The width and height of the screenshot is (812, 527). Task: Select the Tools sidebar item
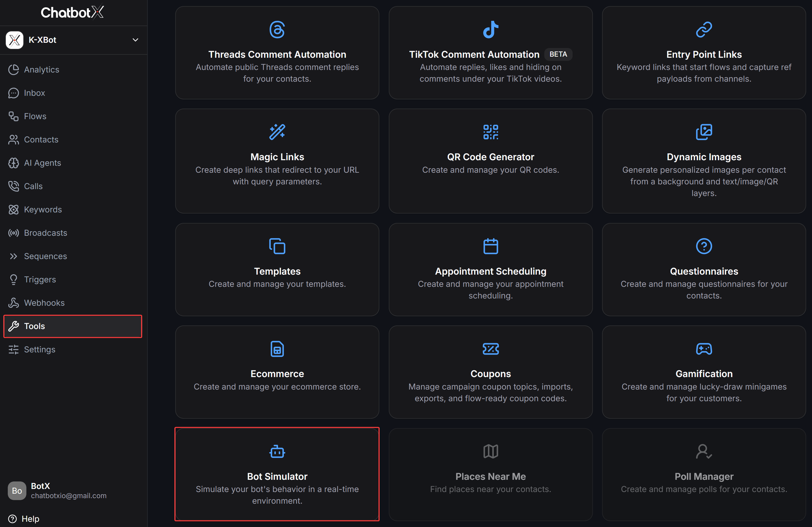pos(73,326)
